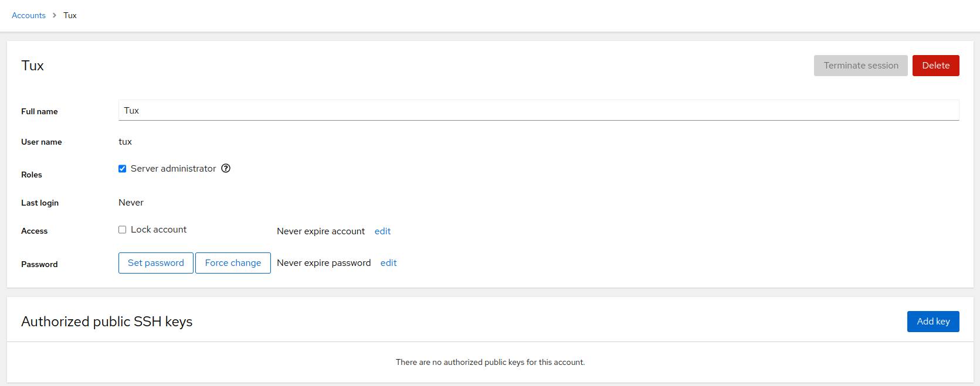Image resolution: width=980 pixels, height=386 pixels.
Task: Click the Tux page heading
Action: 33,66
